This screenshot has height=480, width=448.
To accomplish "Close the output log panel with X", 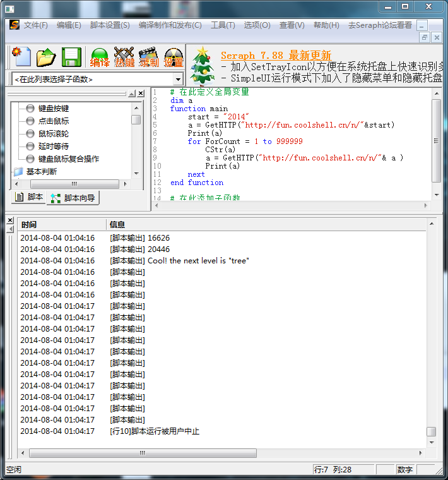I will tap(10, 220).
